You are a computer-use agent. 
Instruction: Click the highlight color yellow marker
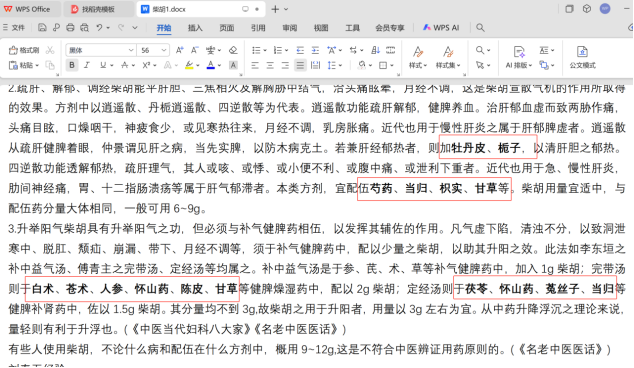coord(189,65)
